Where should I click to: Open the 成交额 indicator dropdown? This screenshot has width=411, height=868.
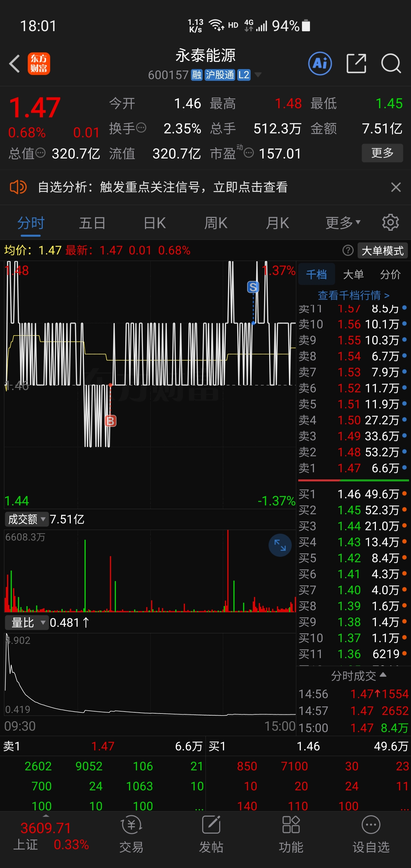(x=26, y=519)
